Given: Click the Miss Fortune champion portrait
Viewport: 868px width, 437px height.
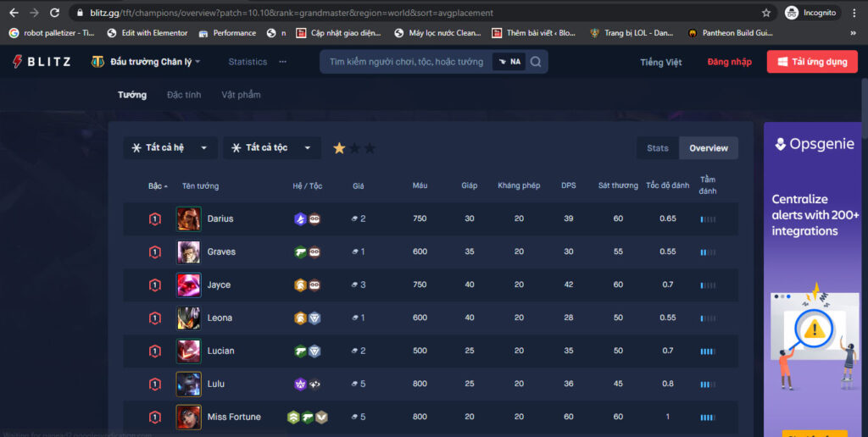Looking at the screenshot, I should 189,417.
